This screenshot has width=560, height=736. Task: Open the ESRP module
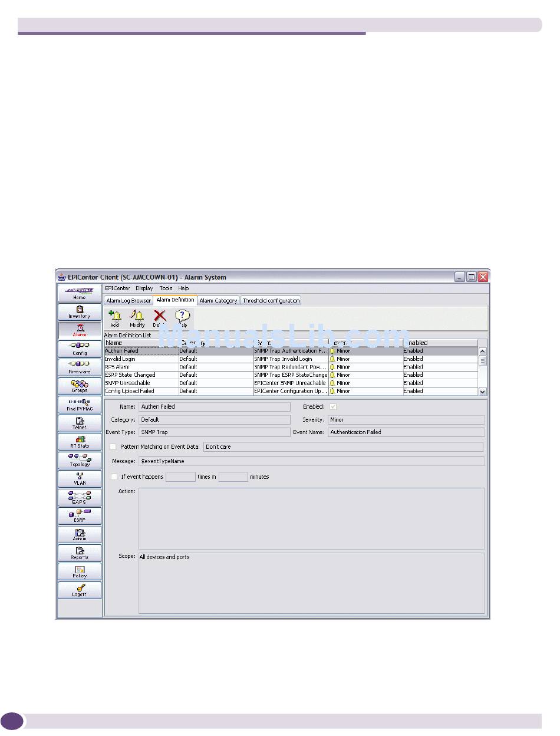[80, 516]
